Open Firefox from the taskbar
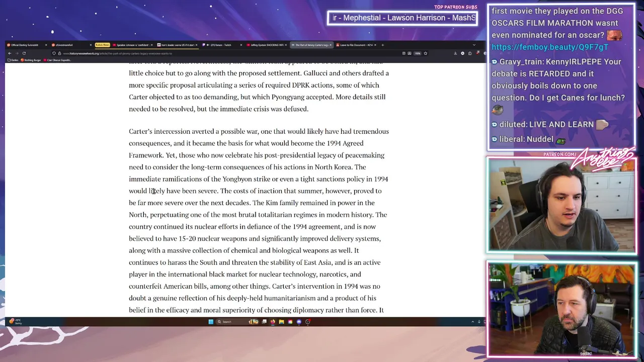Viewport: 644px width, 362px height. click(273, 322)
